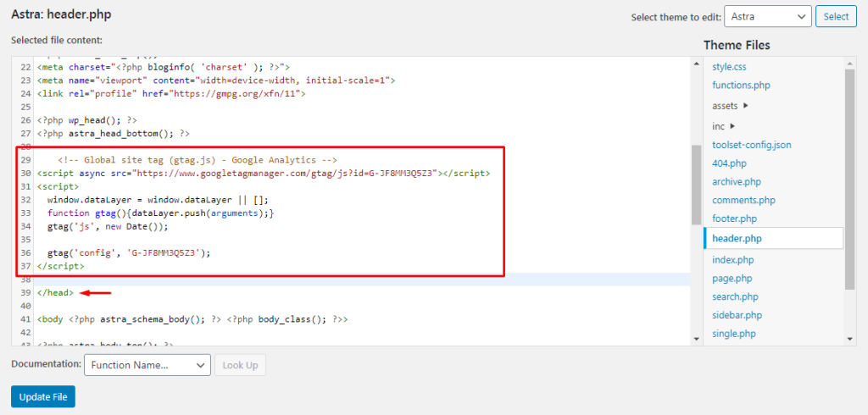
Task: Click the Global site tag comment line
Action: (197, 160)
